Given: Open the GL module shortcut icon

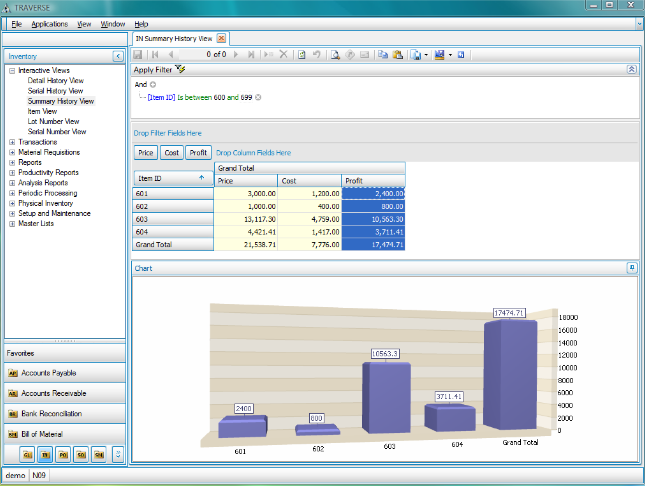Looking at the screenshot, I should click(29, 454).
